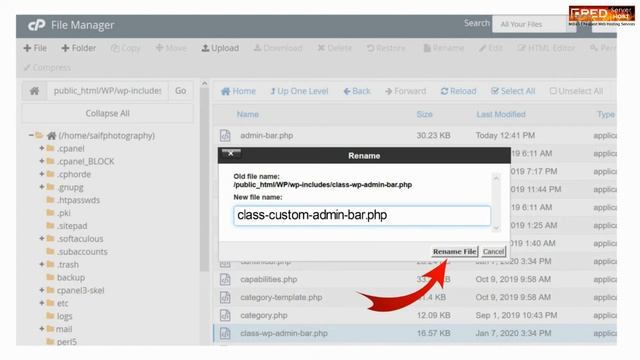Screen dimensions: 640x360
Task: Click Select All
Action: click(513, 91)
